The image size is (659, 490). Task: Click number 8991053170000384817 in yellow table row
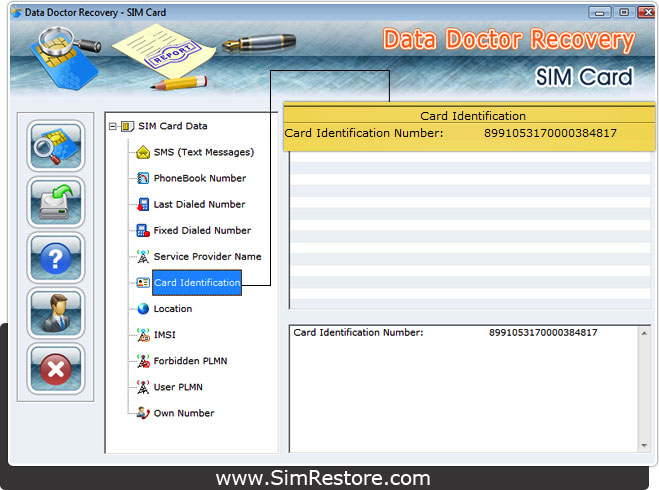click(x=550, y=133)
